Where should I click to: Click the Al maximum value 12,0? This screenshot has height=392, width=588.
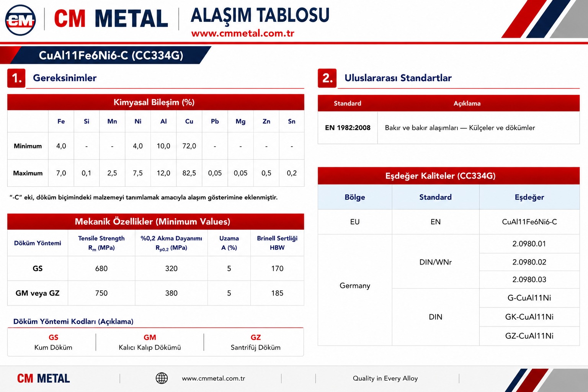click(x=163, y=173)
